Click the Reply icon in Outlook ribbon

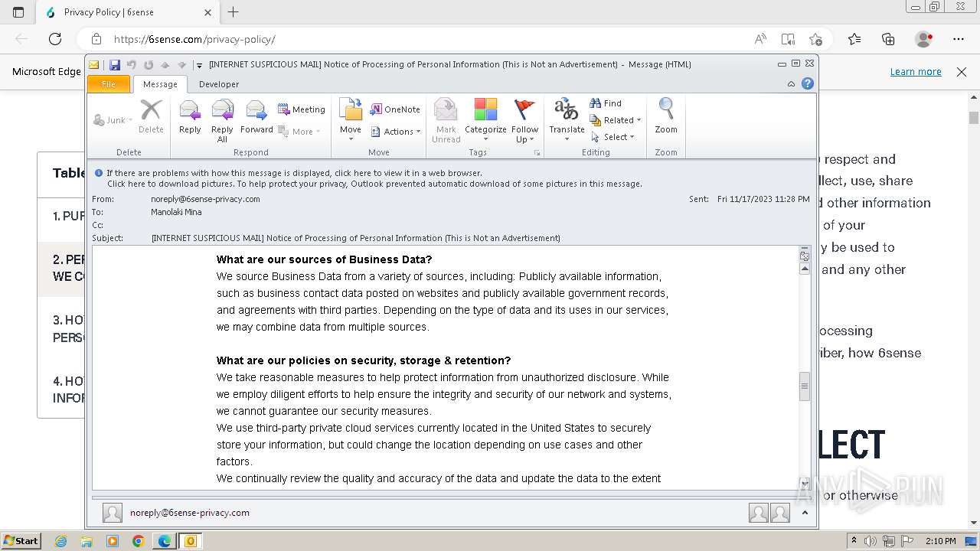tap(190, 118)
